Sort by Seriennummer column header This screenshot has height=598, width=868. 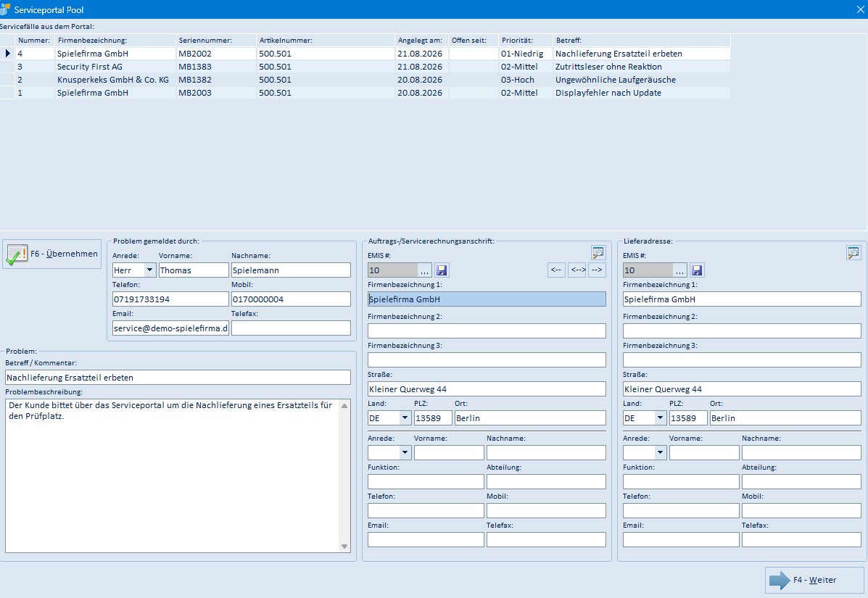(x=216, y=41)
